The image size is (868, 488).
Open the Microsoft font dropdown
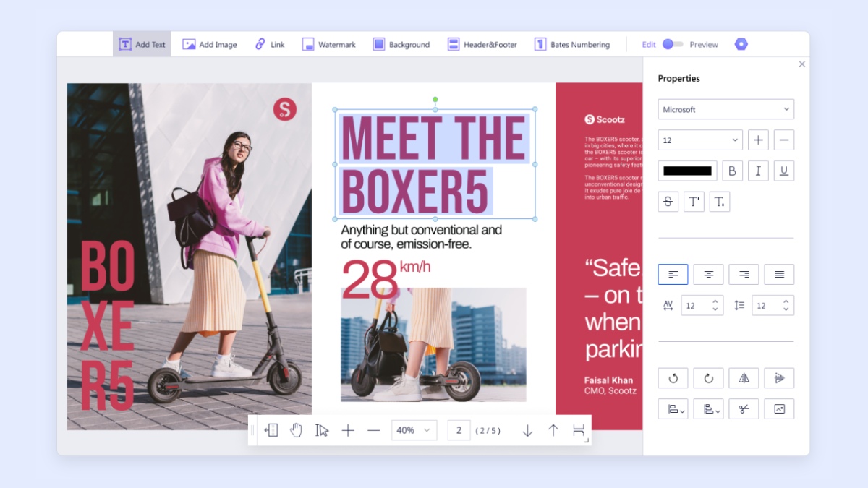[726, 109]
